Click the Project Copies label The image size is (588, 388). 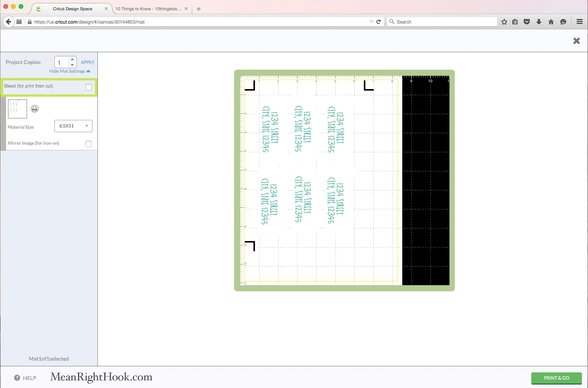pyautogui.click(x=23, y=62)
